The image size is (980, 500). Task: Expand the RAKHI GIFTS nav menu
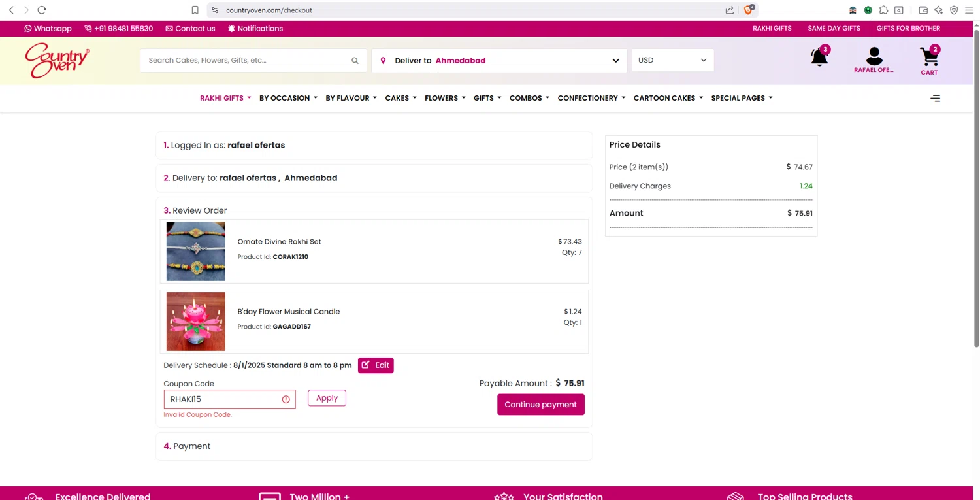click(x=225, y=98)
